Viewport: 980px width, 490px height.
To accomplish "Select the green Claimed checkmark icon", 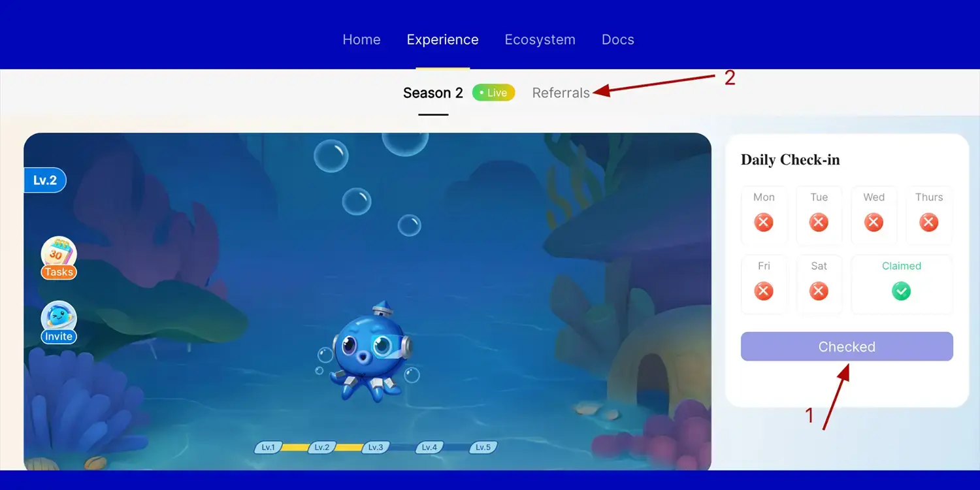I will (902, 291).
